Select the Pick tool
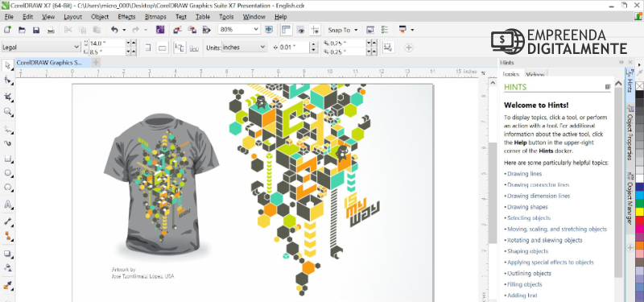 point(7,66)
